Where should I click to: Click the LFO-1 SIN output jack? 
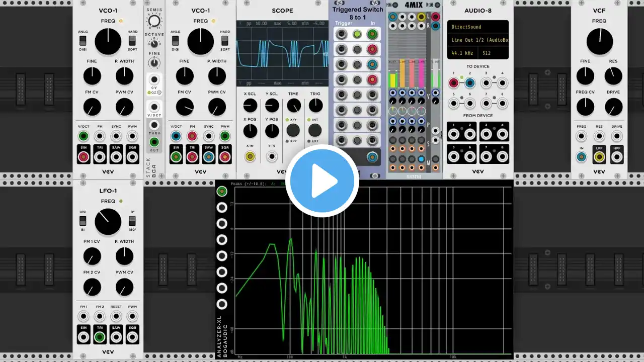tap(84, 337)
